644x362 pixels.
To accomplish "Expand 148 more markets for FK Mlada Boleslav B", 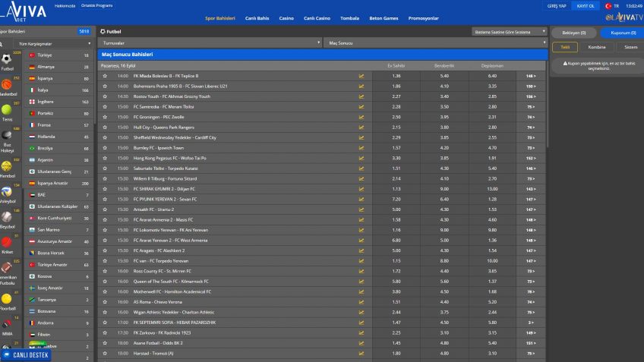I will point(531,76).
